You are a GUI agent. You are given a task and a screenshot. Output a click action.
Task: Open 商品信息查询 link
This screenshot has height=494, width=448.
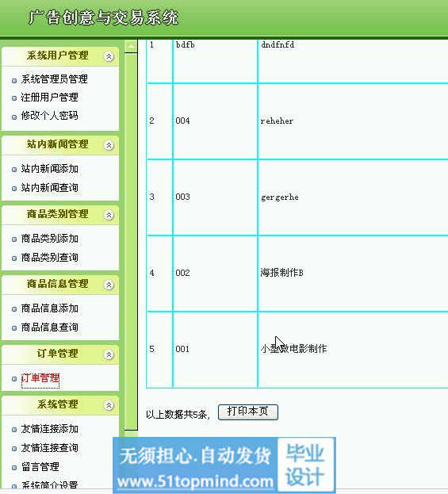[49, 327]
